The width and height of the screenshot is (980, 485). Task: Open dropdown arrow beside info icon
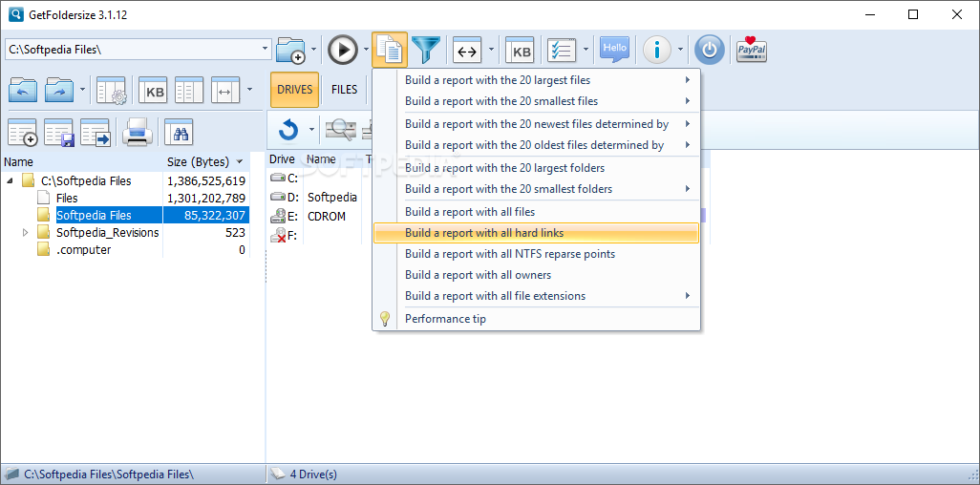[x=681, y=50]
